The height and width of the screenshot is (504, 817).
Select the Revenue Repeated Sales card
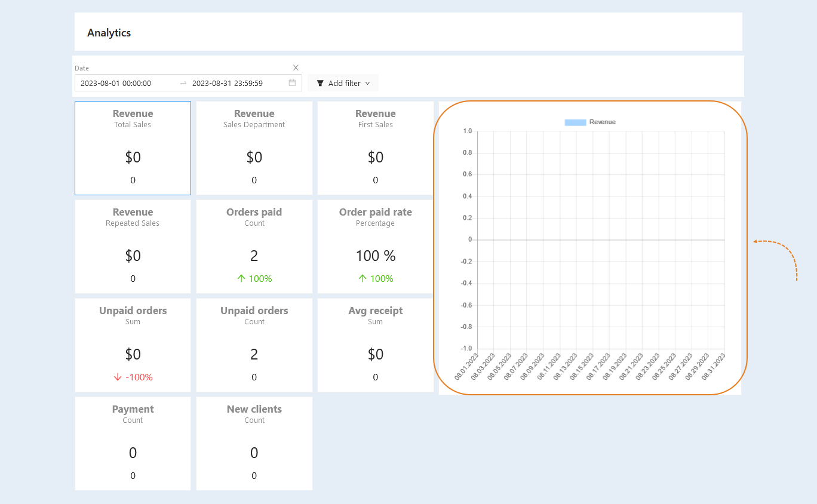[x=133, y=247]
